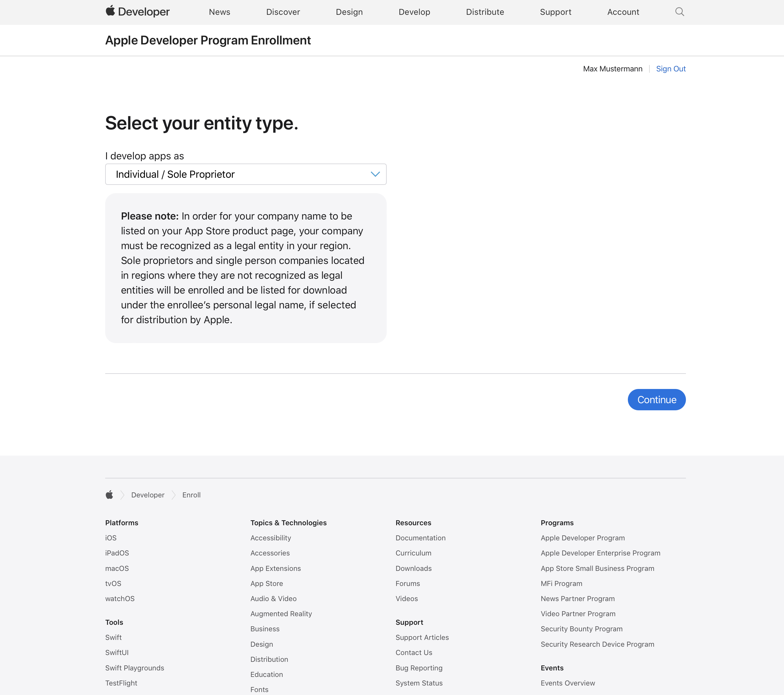Image resolution: width=784 pixels, height=695 pixels.
Task: Open the Swift tools link
Action: coord(113,637)
